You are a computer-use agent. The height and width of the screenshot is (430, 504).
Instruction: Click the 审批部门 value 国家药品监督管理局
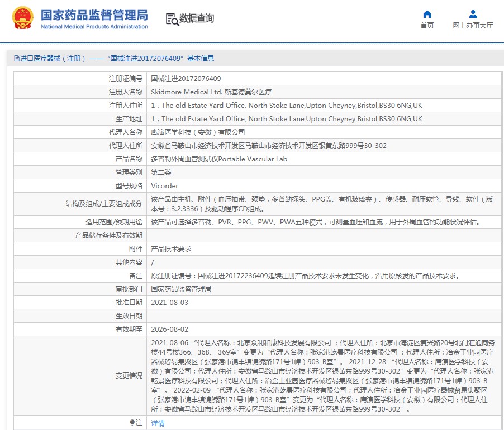tap(181, 289)
